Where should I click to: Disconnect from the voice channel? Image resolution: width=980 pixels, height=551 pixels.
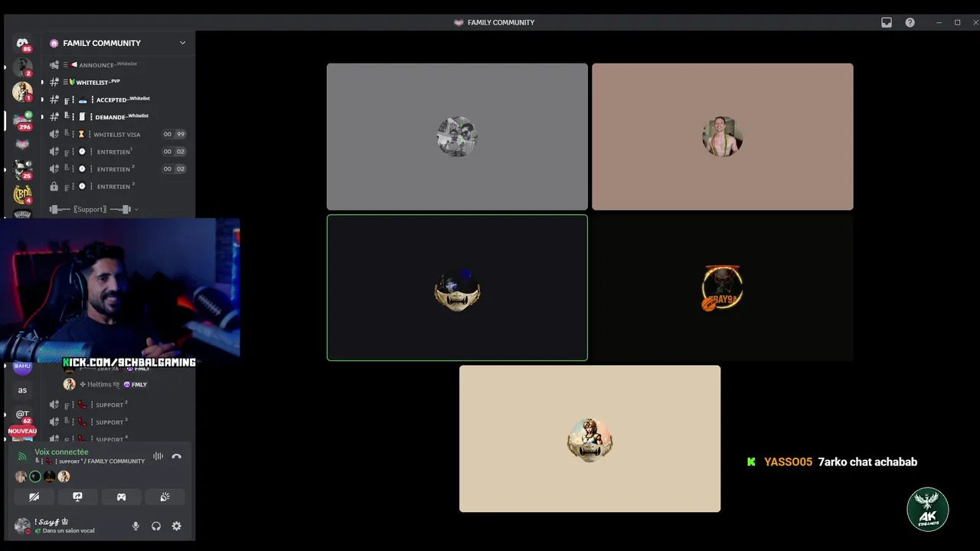point(177,456)
